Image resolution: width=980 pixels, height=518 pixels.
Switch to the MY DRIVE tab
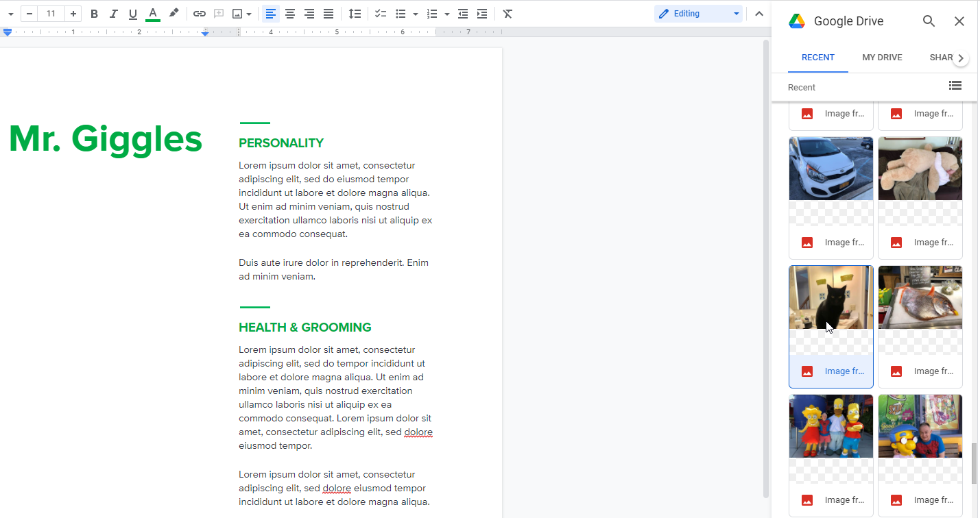(882, 58)
